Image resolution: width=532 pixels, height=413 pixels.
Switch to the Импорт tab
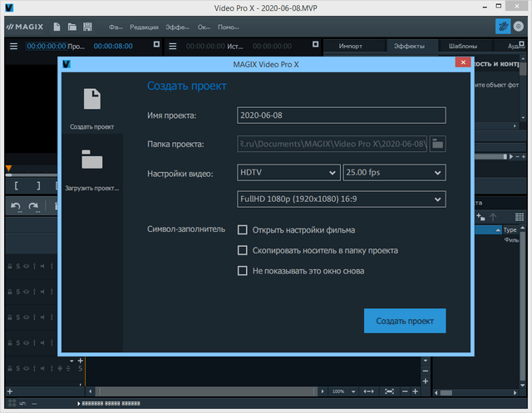[351, 46]
